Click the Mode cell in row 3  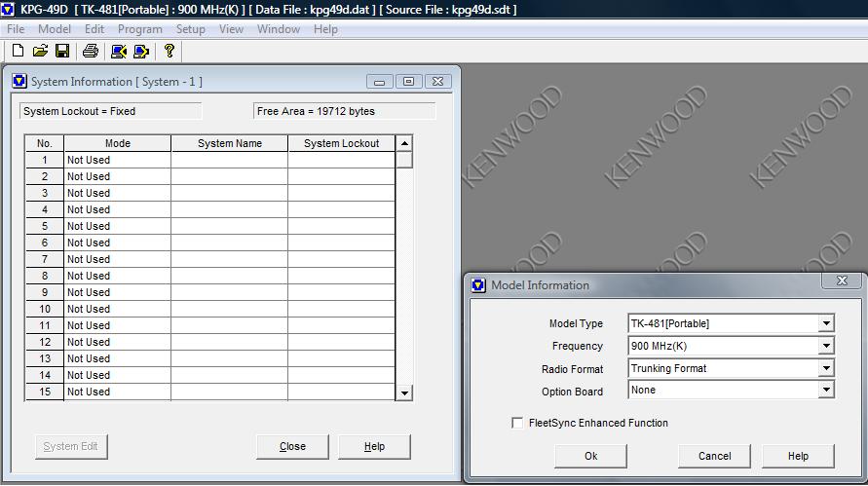click(117, 193)
